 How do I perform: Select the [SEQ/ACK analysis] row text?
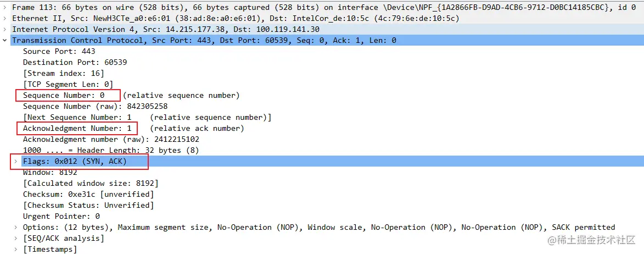point(64,239)
